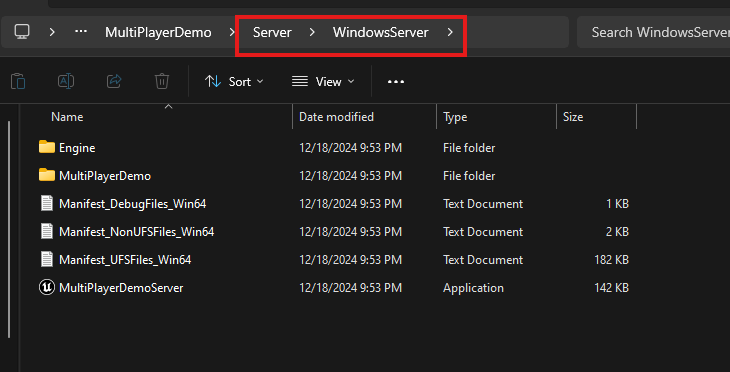Sort by the Name column header
This screenshot has width=730, height=372.
[67, 117]
